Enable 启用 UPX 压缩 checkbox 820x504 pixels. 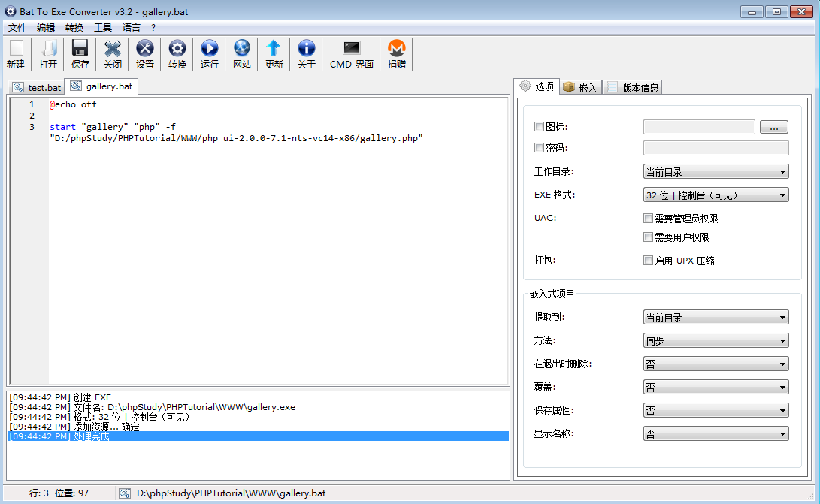click(x=649, y=261)
